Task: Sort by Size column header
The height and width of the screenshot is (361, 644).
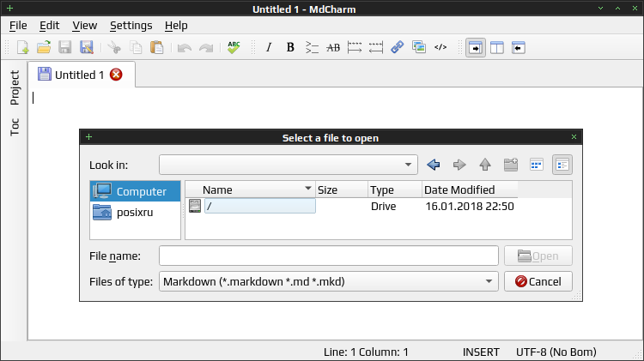Action: click(x=341, y=190)
